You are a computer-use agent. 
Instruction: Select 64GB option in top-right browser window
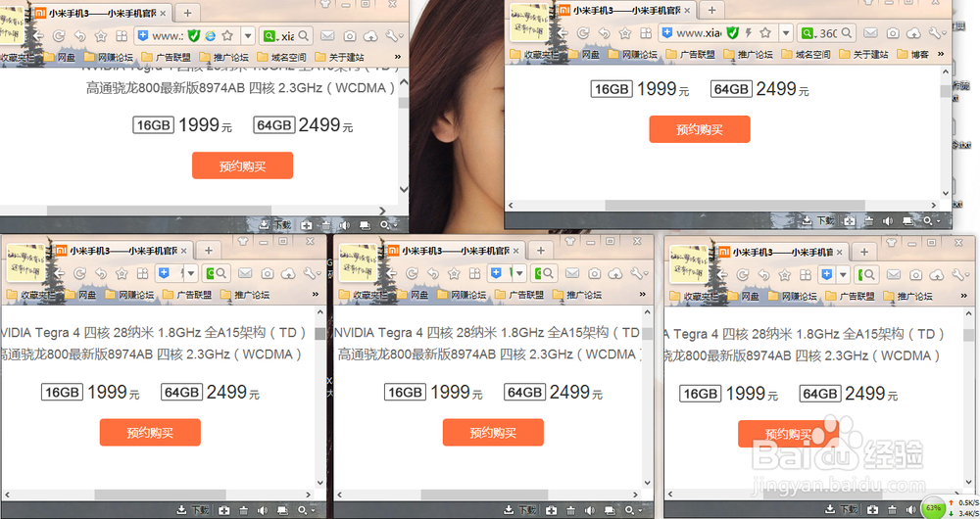(731, 89)
